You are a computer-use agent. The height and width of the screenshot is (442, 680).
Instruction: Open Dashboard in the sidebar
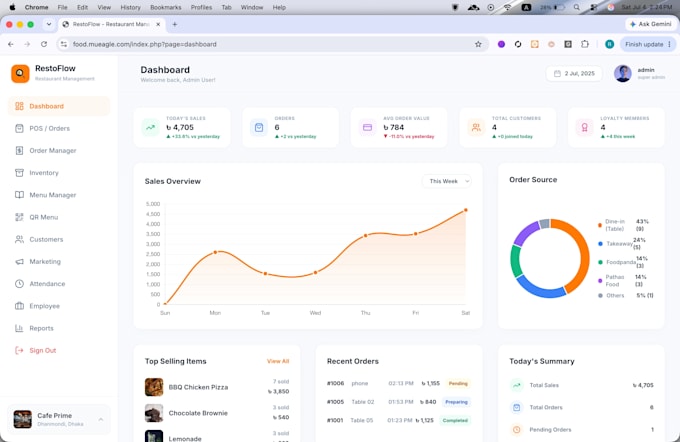click(59, 106)
